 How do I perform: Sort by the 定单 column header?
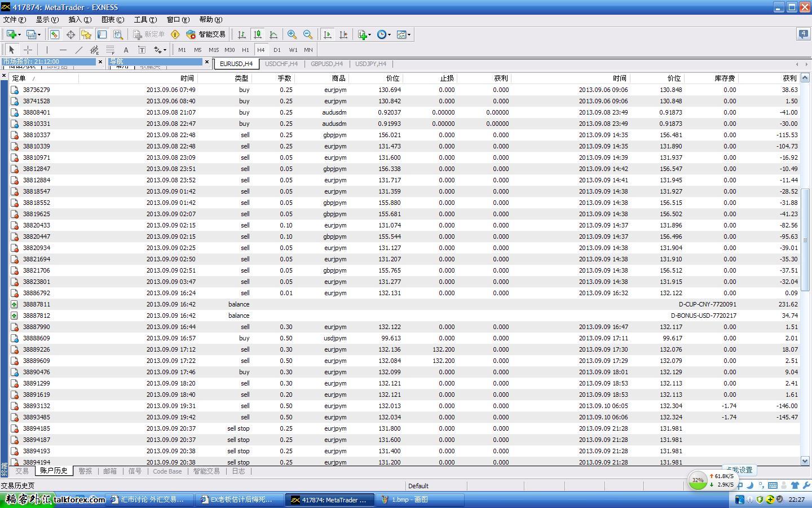pyautogui.click(x=43, y=78)
